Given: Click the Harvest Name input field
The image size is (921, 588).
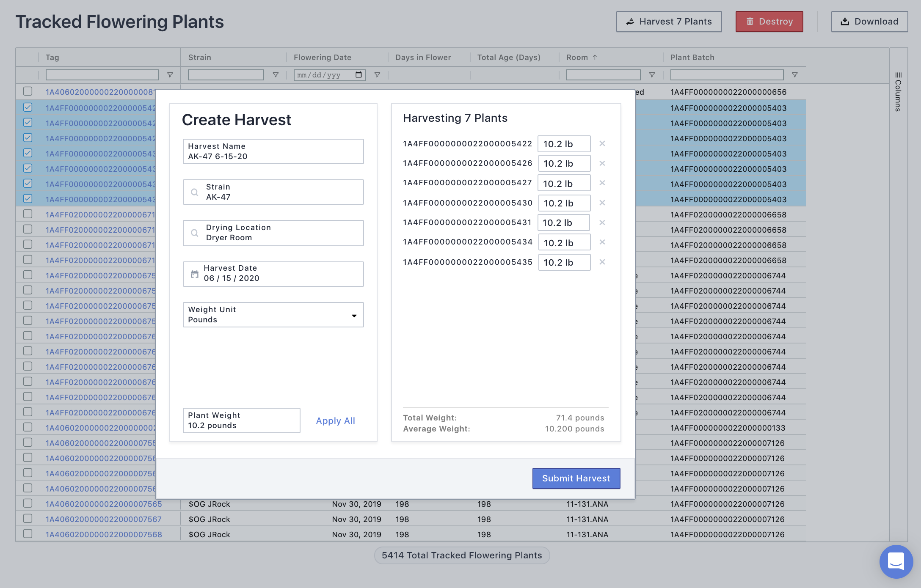Looking at the screenshot, I should point(273,151).
